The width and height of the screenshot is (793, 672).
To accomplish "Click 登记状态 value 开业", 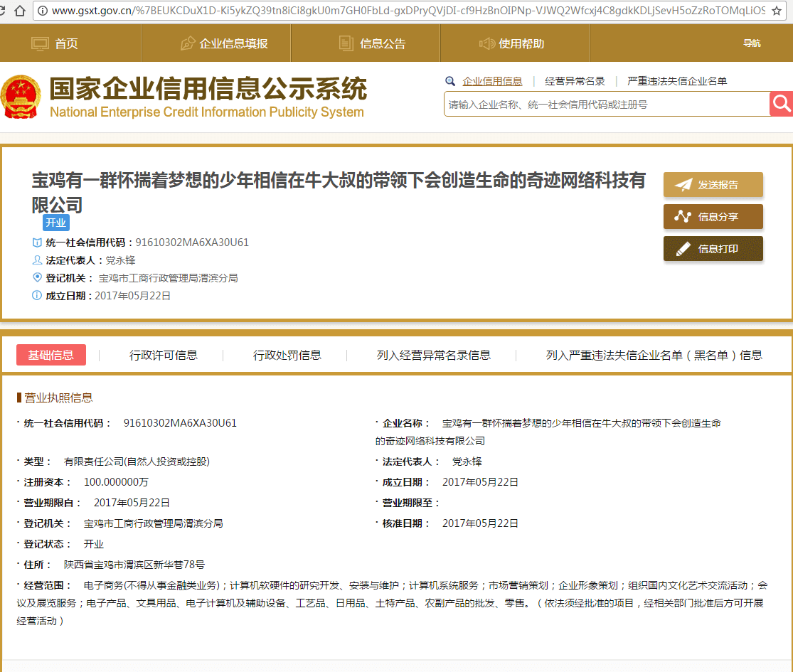I will (x=94, y=544).
